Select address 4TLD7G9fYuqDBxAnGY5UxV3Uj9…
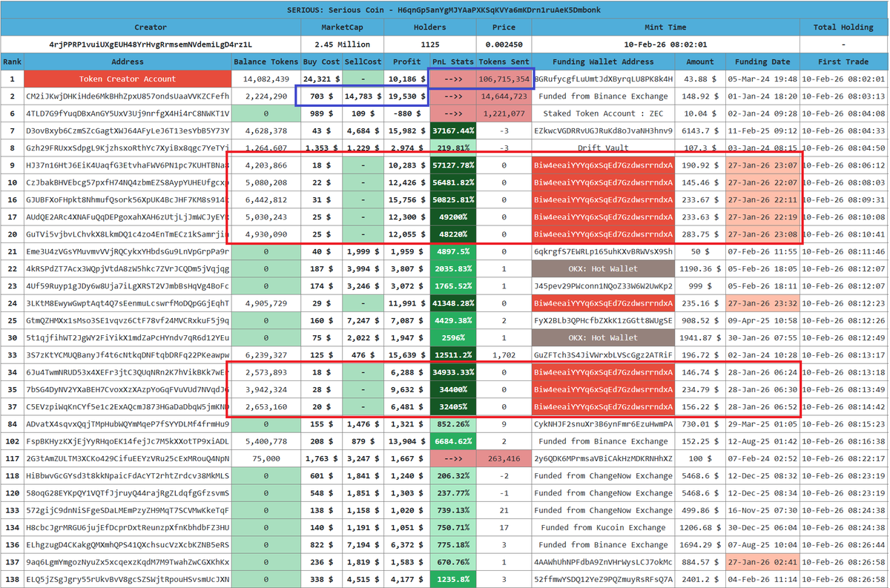Image resolution: width=890 pixels, height=588 pixels. point(128,113)
